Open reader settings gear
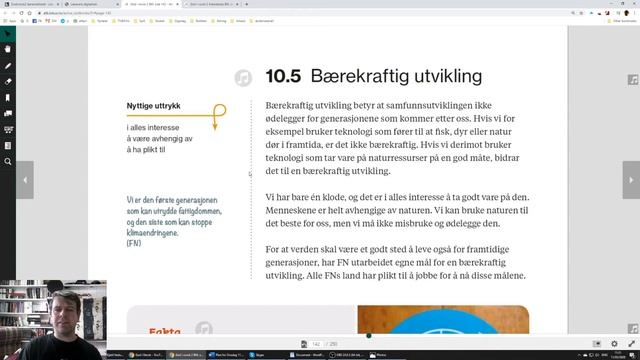Viewport: 640px width, 360px height. click(614, 344)
